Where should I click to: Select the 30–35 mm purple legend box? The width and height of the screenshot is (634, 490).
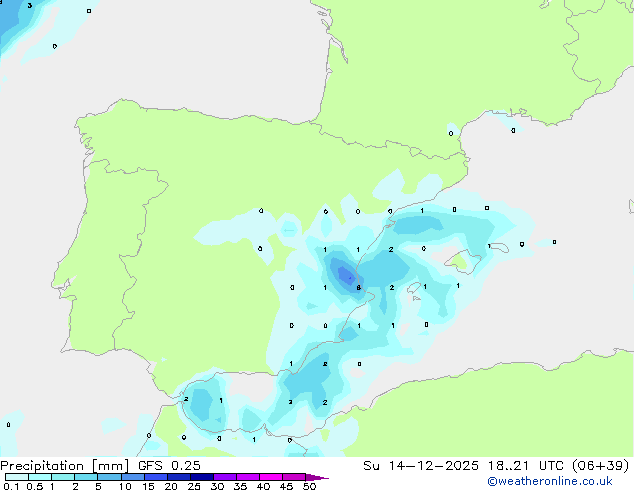(225, 477)
